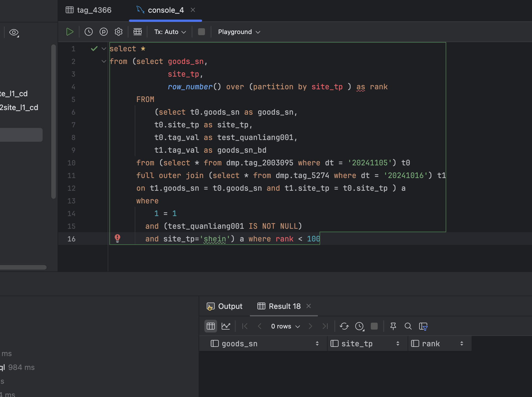The width and height of the screenshot is (532, 397).
Task: Click 'row_number' function on line 4
Action: (190, 87)
